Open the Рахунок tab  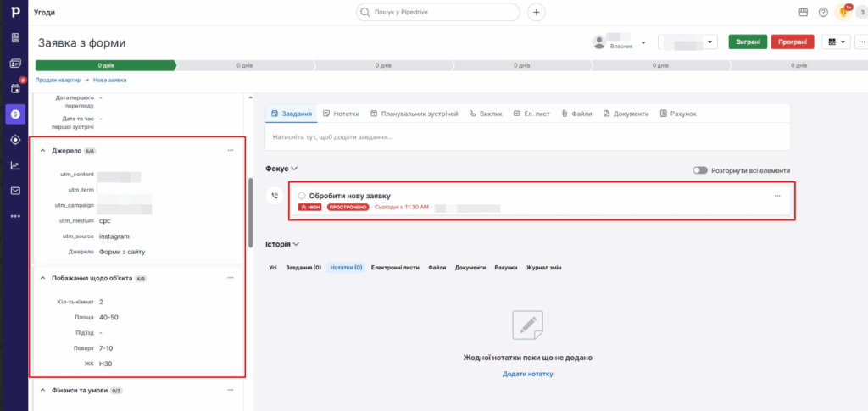click(678, 114)
